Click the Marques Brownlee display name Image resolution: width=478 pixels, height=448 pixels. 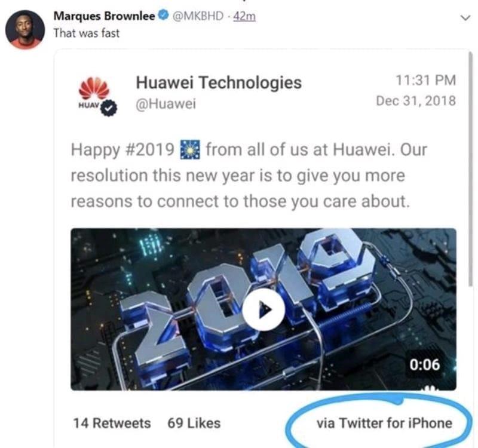[104, 16]
